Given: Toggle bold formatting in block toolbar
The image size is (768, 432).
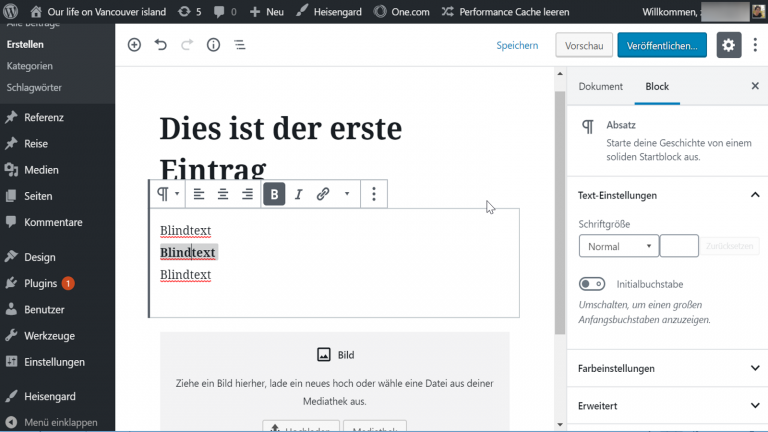Looking at the screenshot, I should pyautogui.click(x=274, y=194).
